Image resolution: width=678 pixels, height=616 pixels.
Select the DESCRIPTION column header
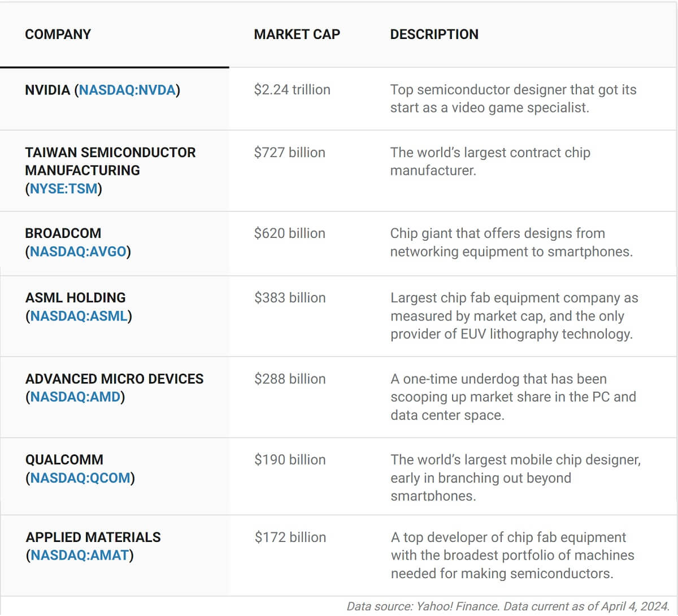click(434, 34)
